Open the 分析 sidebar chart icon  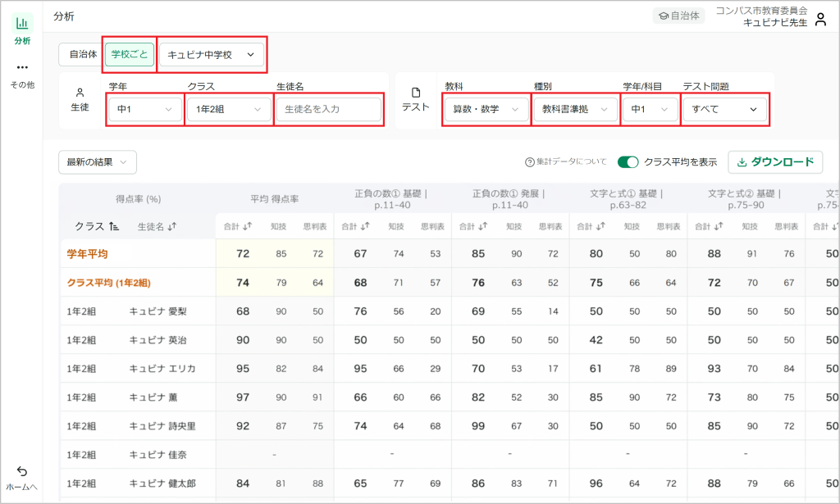(22, 24)
